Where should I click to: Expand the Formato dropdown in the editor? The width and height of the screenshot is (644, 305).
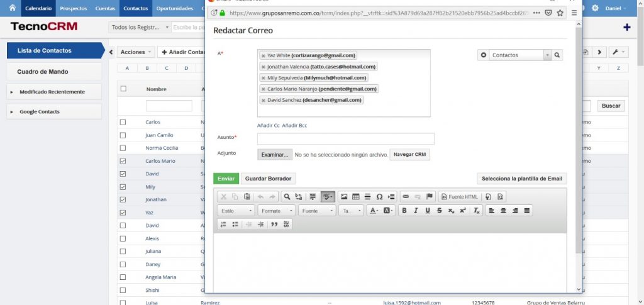point(276,211)
